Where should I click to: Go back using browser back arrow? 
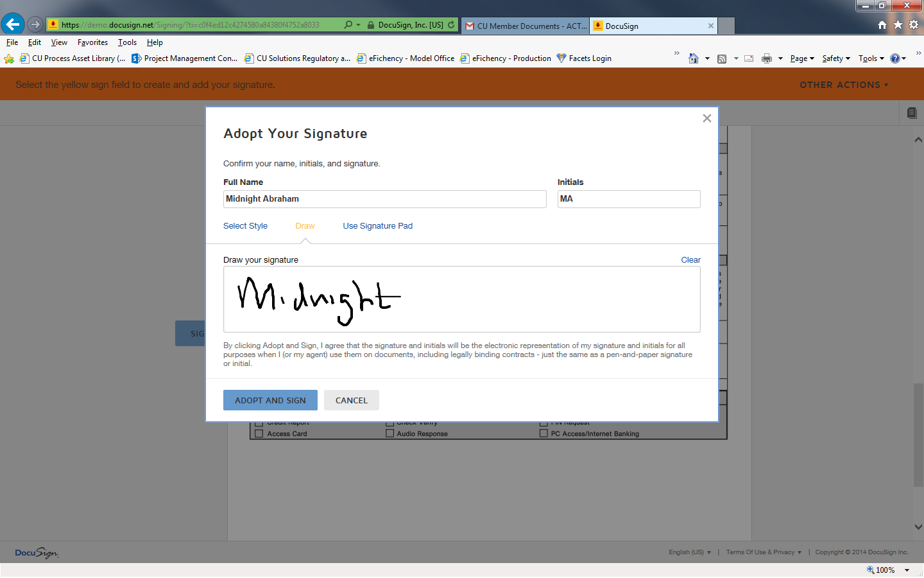click(x=13, y=24)
